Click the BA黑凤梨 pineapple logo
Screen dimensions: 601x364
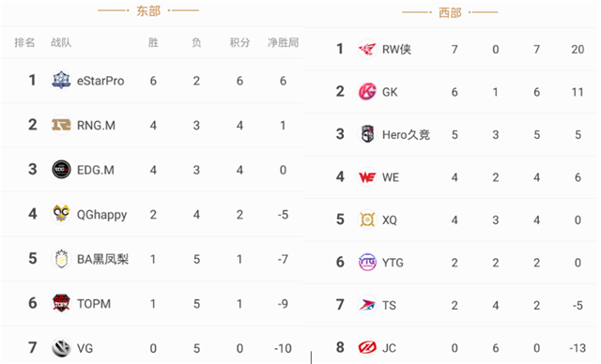coord(61,259)
